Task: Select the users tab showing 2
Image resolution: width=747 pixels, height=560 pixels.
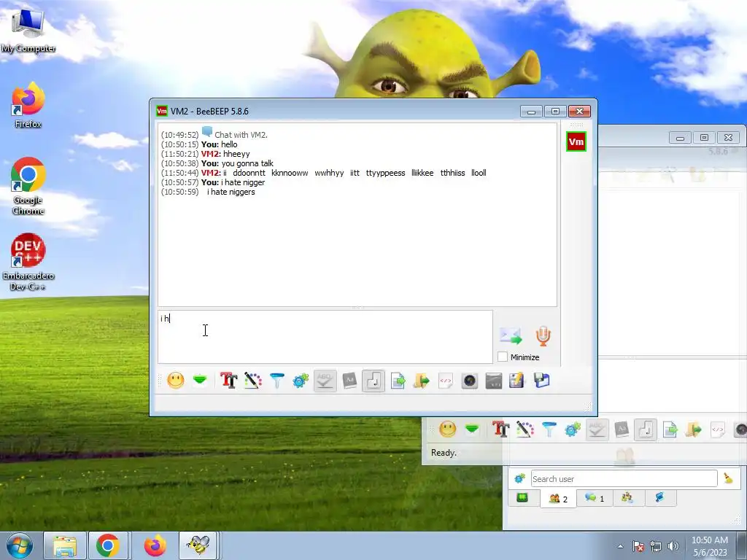Action: (558, 499)
